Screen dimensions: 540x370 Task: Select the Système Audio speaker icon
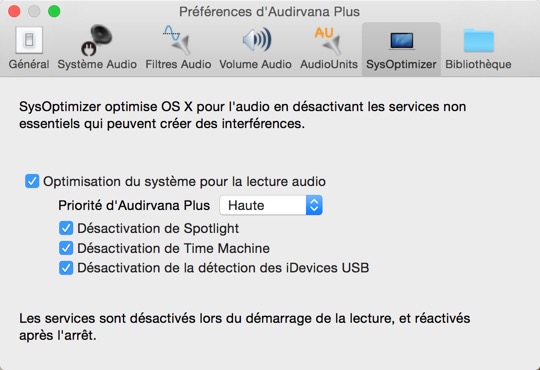tap(97, 40)
